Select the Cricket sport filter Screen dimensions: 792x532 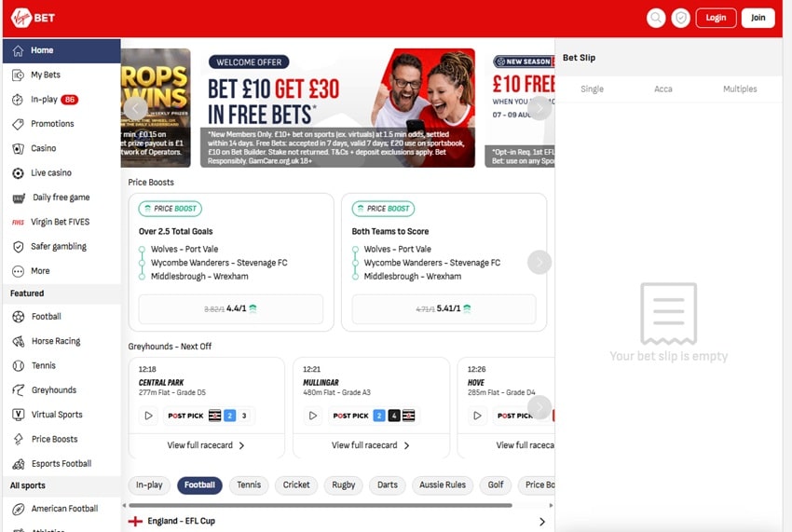[x=296, y=485]
